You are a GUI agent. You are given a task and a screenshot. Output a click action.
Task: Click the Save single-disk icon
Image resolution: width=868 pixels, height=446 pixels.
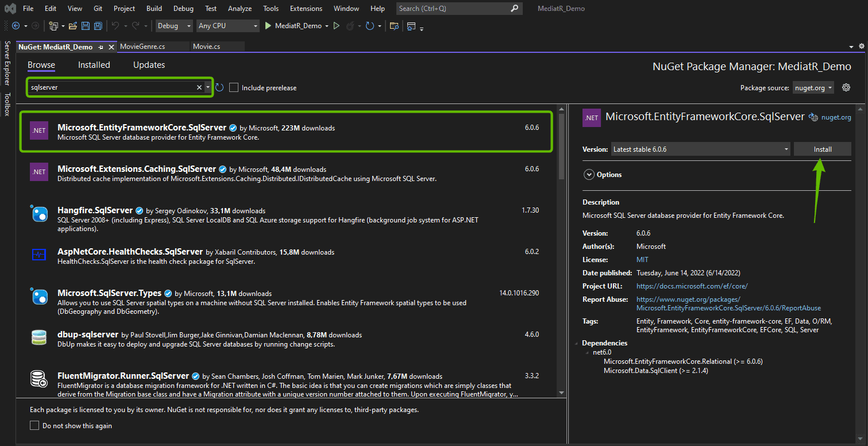[x=86, y=26]
